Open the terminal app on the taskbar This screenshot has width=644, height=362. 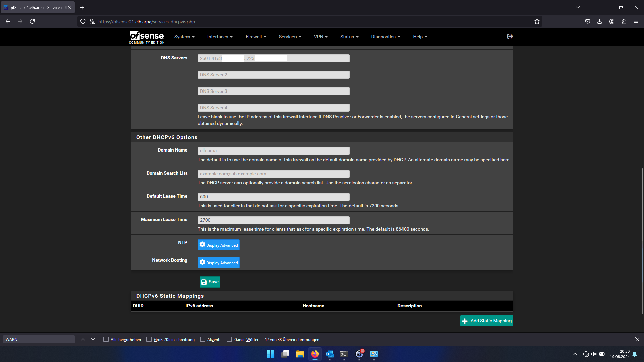tap(344, 354)
